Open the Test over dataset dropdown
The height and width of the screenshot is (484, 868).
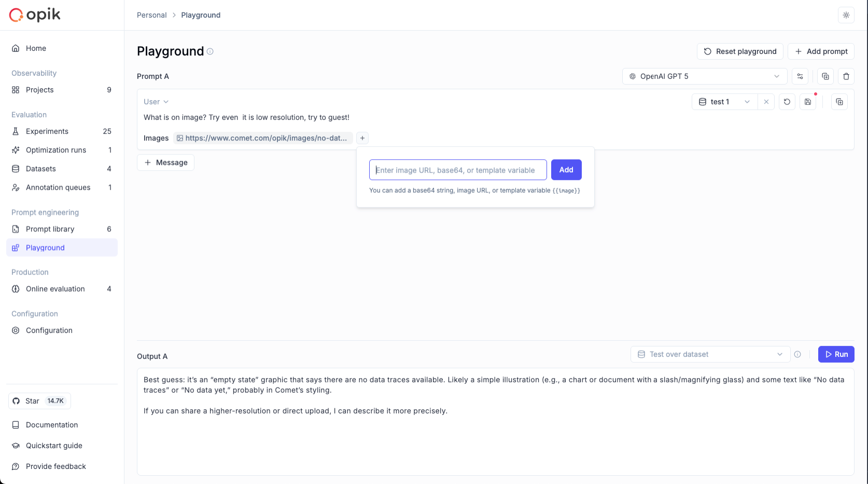[x=710, y=354]
